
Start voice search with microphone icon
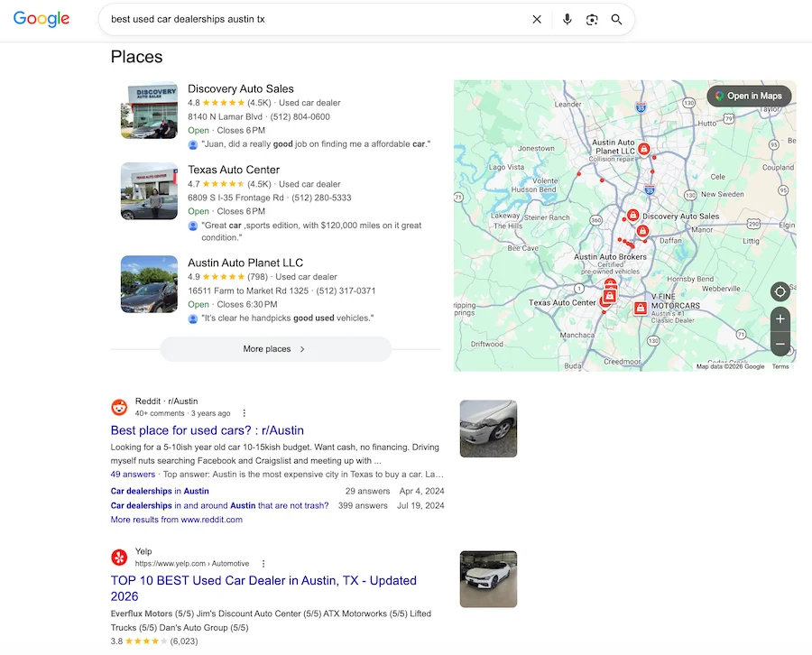click(x=567, y=19)
